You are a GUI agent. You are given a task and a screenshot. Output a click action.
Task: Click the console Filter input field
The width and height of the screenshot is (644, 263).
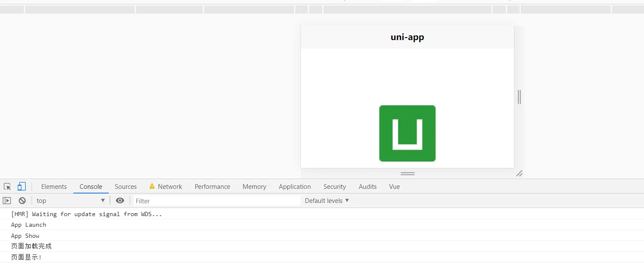(217, 201)
